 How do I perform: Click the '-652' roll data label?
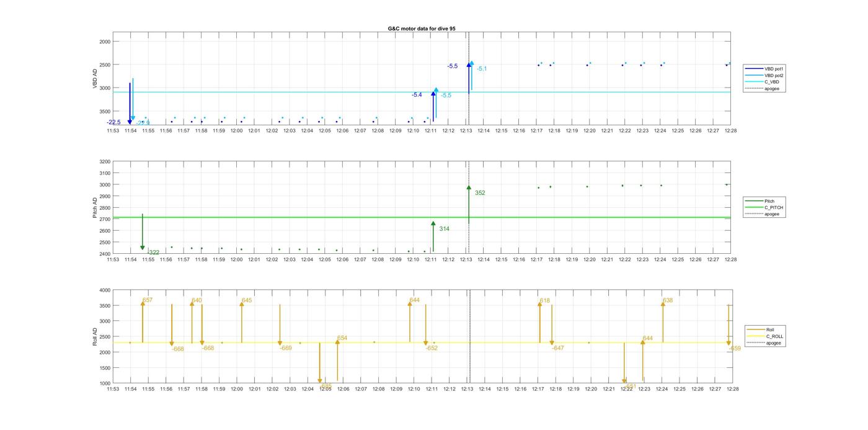(432, 348)
